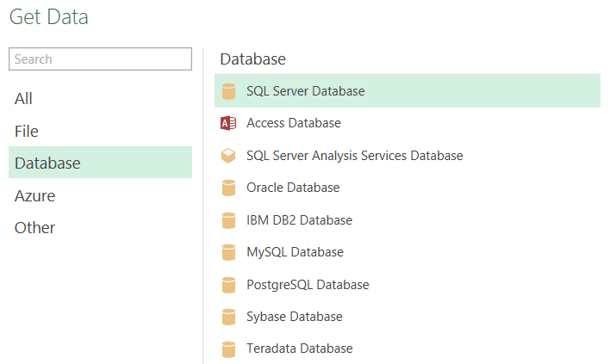The image size is (610, 364).
Task: Show the Azure data sources category
Action: tap(34, 195)
